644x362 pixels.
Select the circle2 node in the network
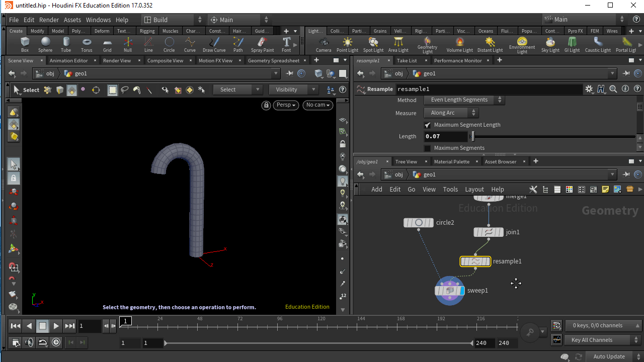click(418, 223)
